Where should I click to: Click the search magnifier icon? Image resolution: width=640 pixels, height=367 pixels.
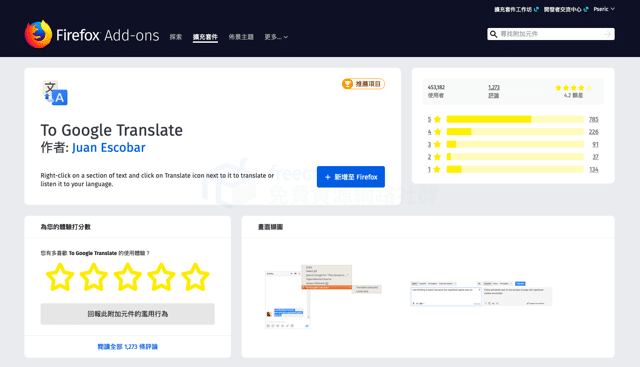coord(493,34)
